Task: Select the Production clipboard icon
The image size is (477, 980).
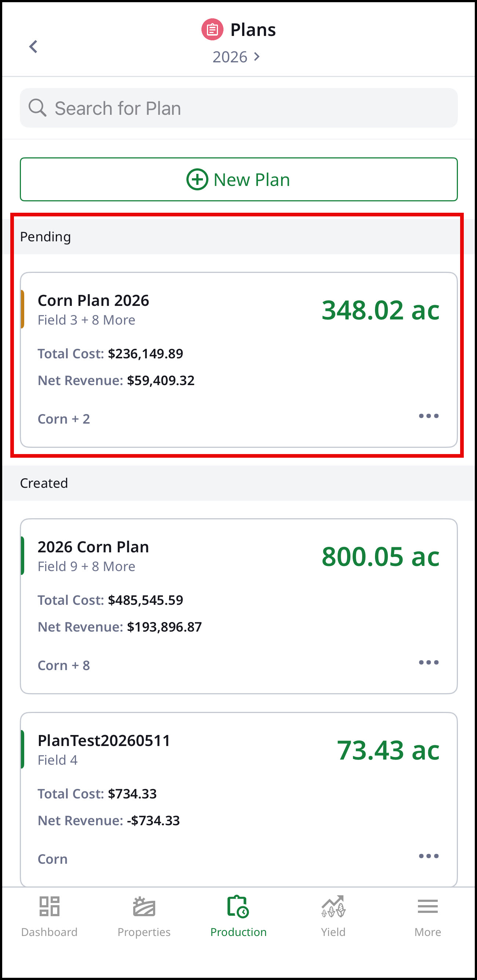Action: (x=238, y=906)
